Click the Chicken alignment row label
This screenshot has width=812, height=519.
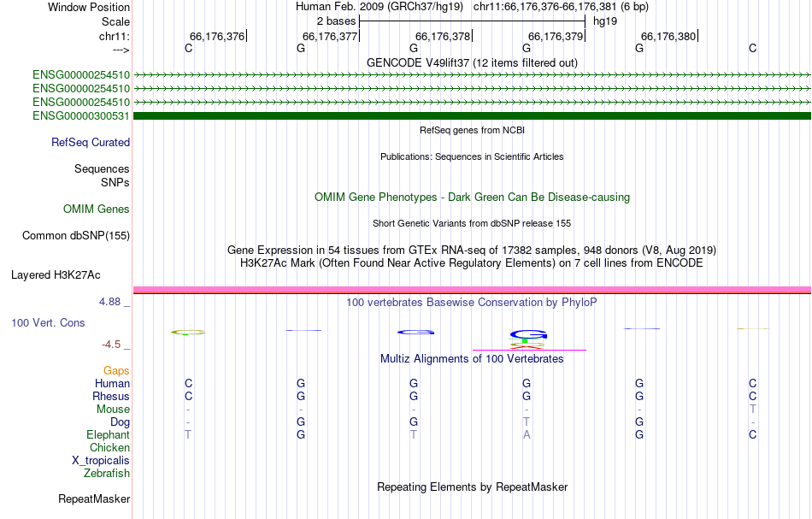tap(109, 447)
